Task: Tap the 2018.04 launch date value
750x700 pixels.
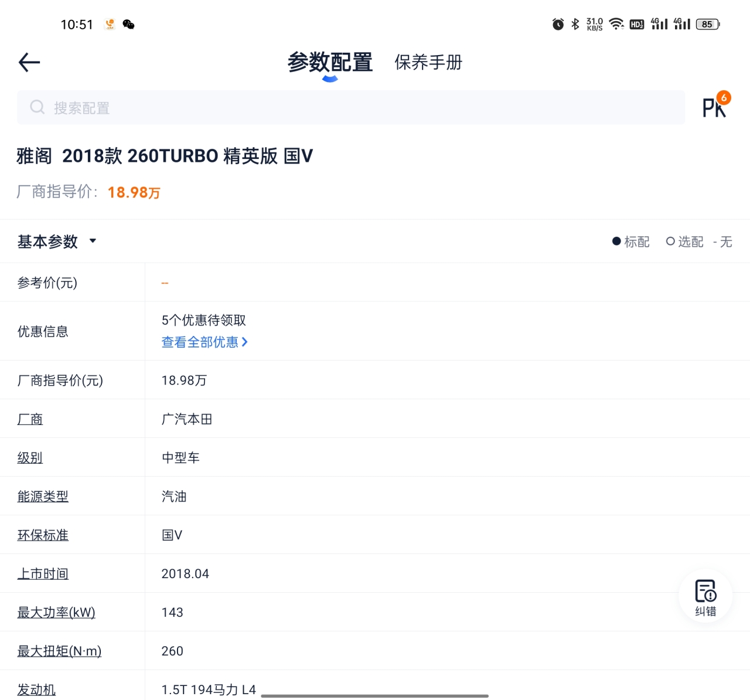Action: 185,574
